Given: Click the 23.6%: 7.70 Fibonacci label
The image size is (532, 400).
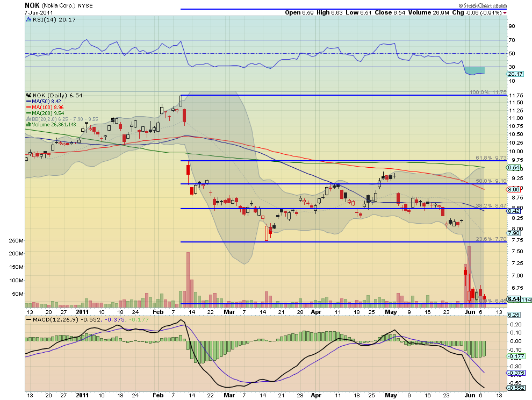Looking at the screenshot, I should (x=491, y=239).
